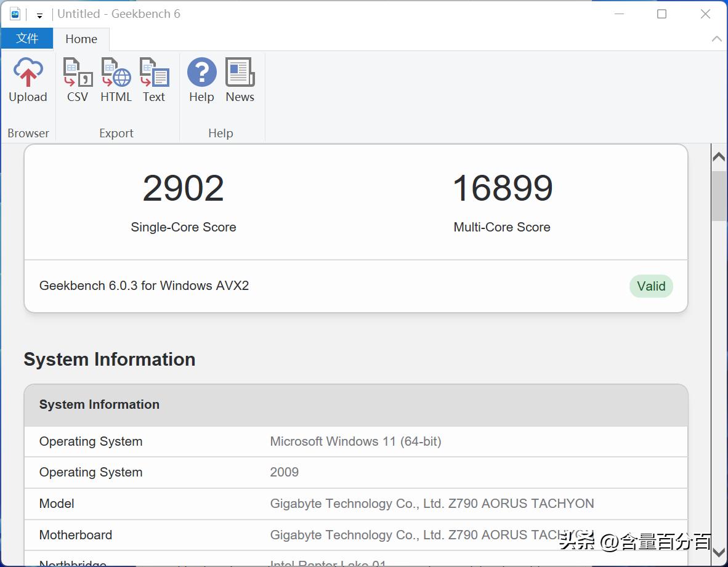Click the scrollbar down arrow

pyautogui.click(x=718, y=553)
